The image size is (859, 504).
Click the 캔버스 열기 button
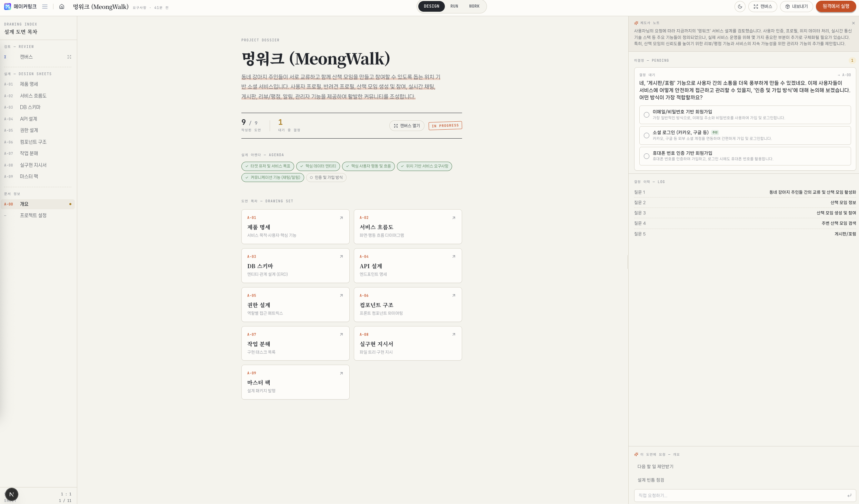click(407, 126)
